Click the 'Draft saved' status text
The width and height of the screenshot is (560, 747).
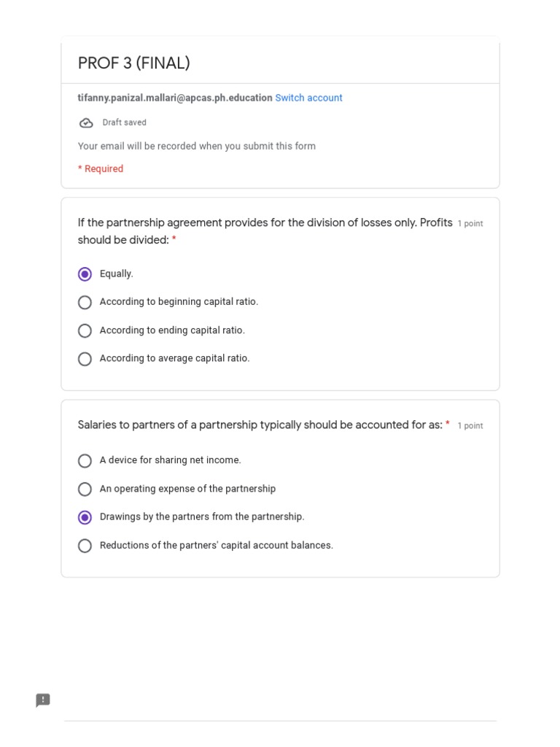coord(124,123)
